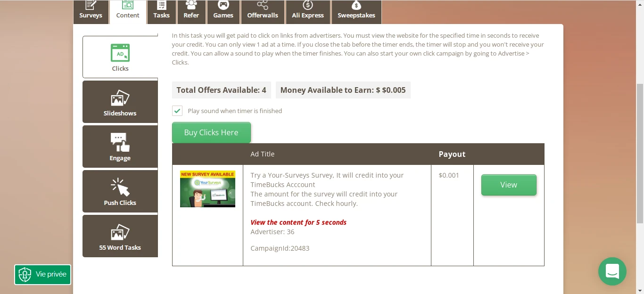Open Push Clicks in the sidebar
The height and width of the screenshot is (294, 644).
pyautogui.click(x=120, y=191)
